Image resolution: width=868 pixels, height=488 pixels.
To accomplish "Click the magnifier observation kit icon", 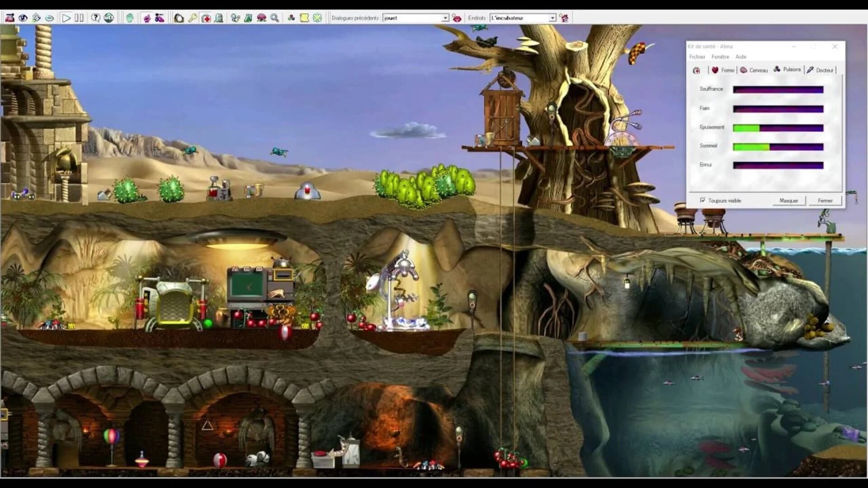I will pyautogui.click(x=275, y=18).
